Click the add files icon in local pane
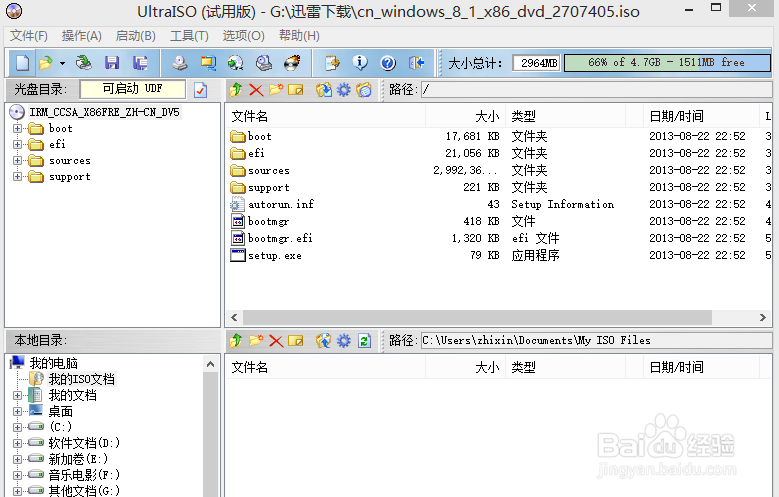 (324, 340)
